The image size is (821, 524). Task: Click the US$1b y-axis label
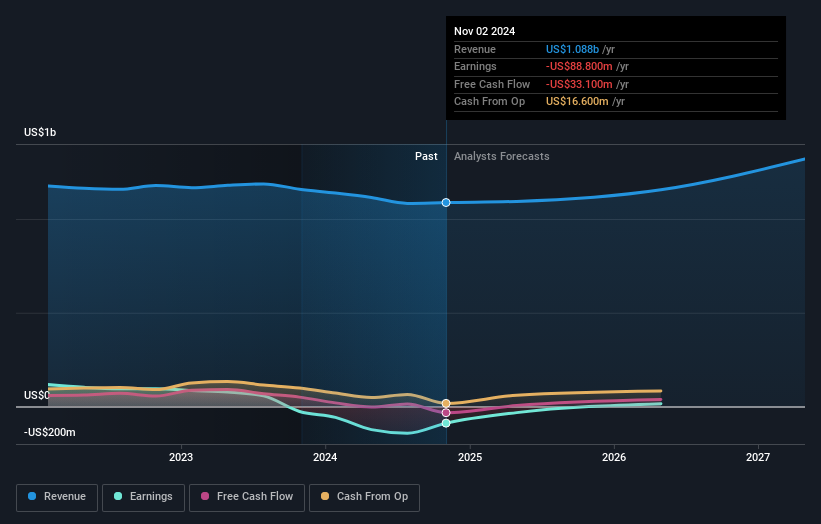pyautogui.click(x=40, y=132)
